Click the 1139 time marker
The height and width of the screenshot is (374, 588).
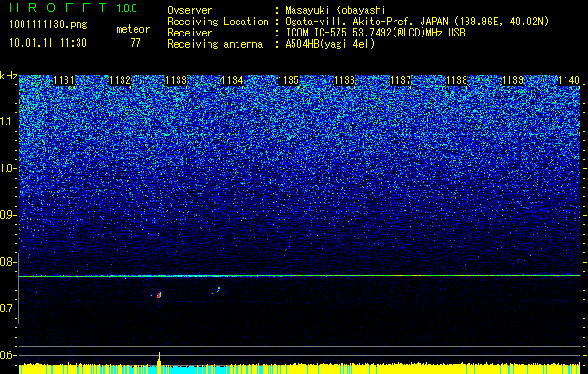pos(512,80)
